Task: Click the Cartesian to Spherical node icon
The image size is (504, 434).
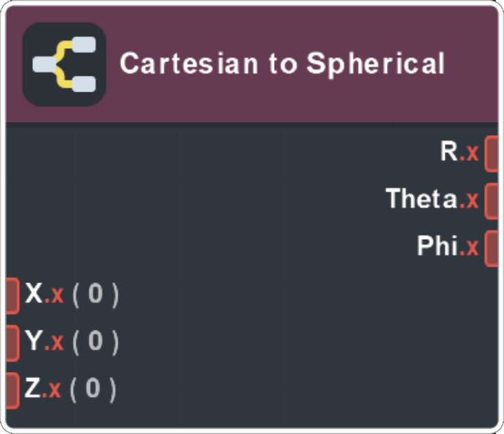Action: coord(64,64)
